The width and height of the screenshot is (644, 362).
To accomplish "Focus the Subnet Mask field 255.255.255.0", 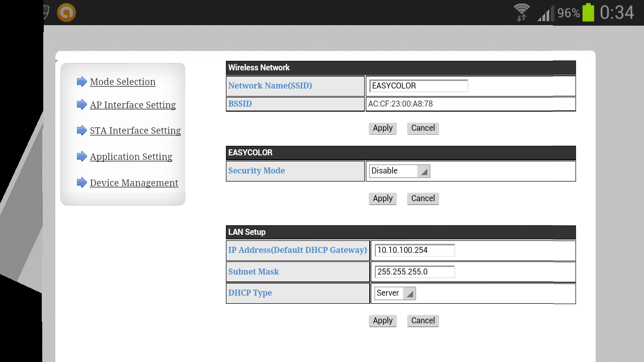I will [415, 272].
